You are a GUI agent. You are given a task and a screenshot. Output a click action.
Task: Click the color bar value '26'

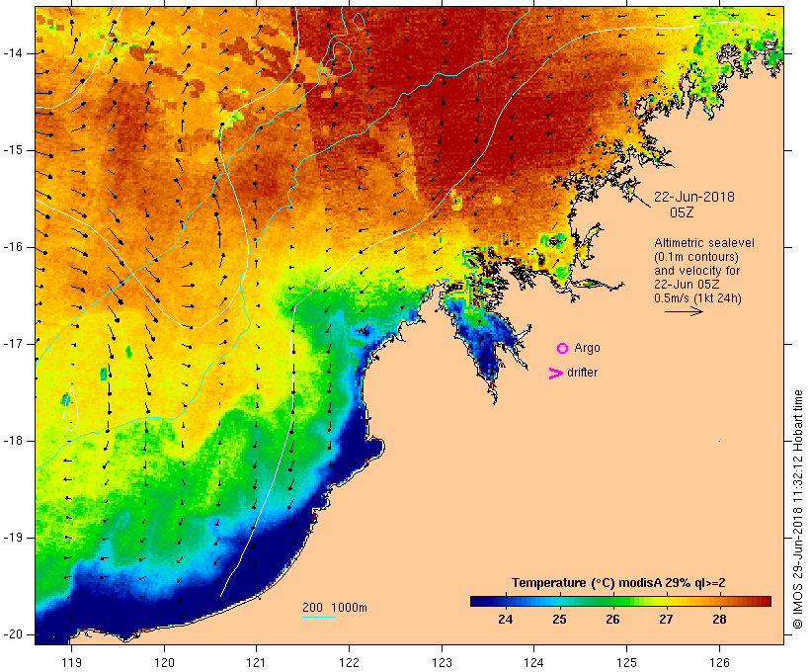612,619
